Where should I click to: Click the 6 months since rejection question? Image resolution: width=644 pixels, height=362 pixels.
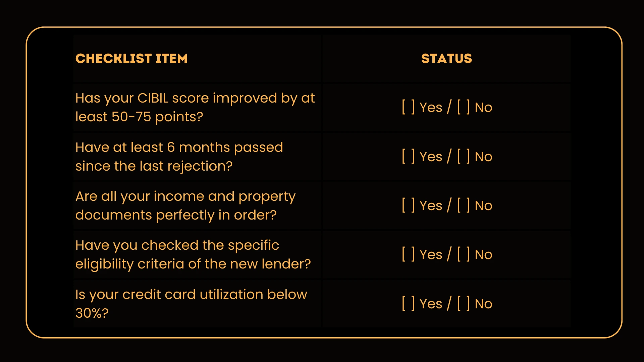(179, 157)
